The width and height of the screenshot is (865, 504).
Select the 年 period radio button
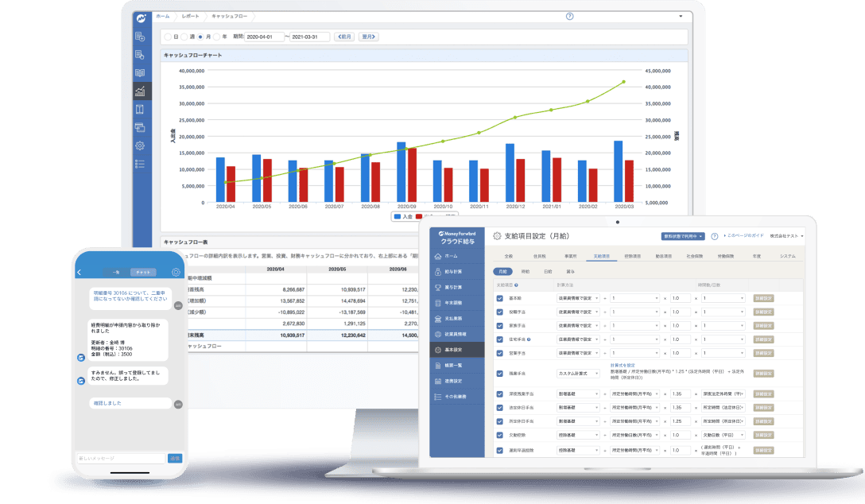coord(218,37)
